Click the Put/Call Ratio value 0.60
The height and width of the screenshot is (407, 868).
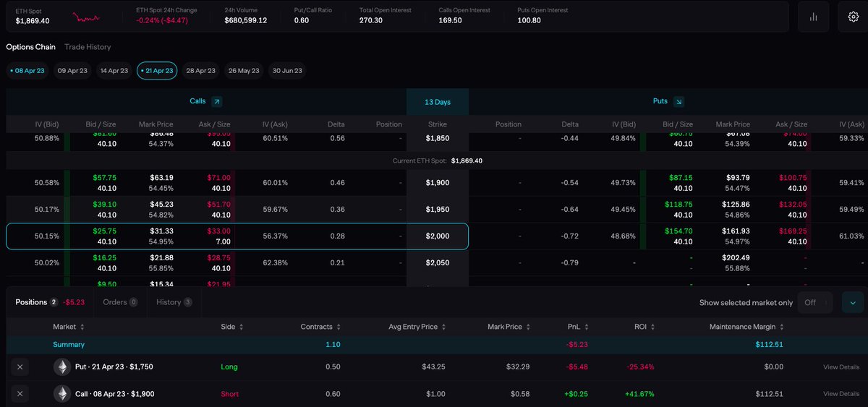[301, 20]
